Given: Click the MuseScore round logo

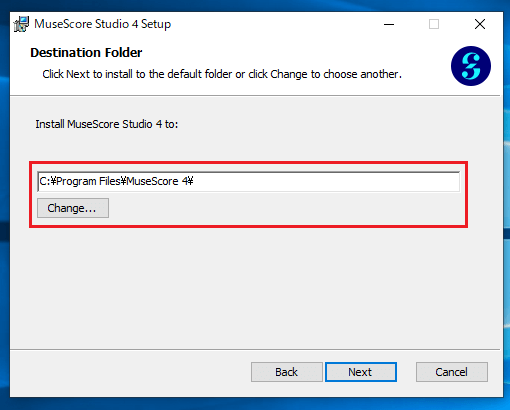Looking at the screenshot, I should click(471, 66).
